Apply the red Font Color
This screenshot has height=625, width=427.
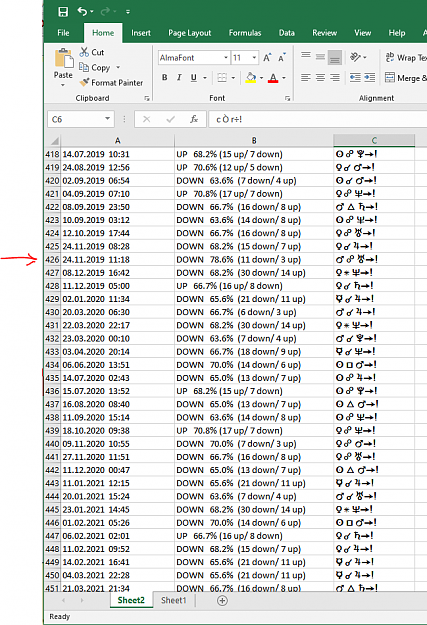(x=273, y=77)
